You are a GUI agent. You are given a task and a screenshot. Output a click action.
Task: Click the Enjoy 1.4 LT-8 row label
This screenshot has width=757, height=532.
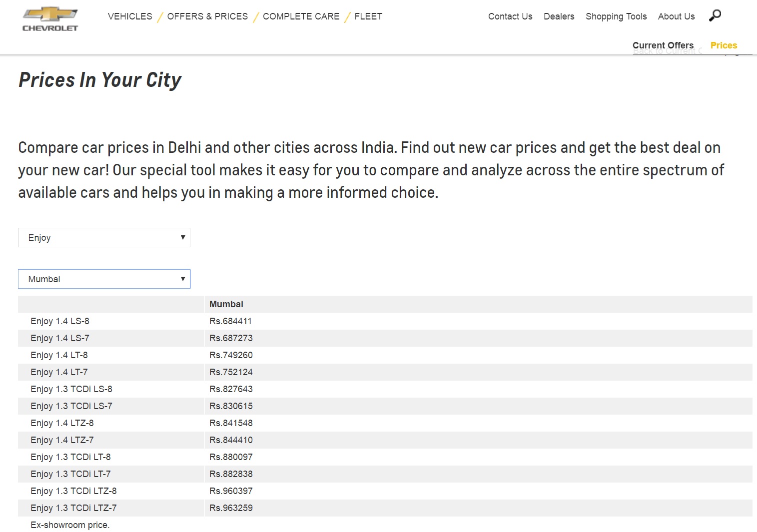click(x=59, y=355)
